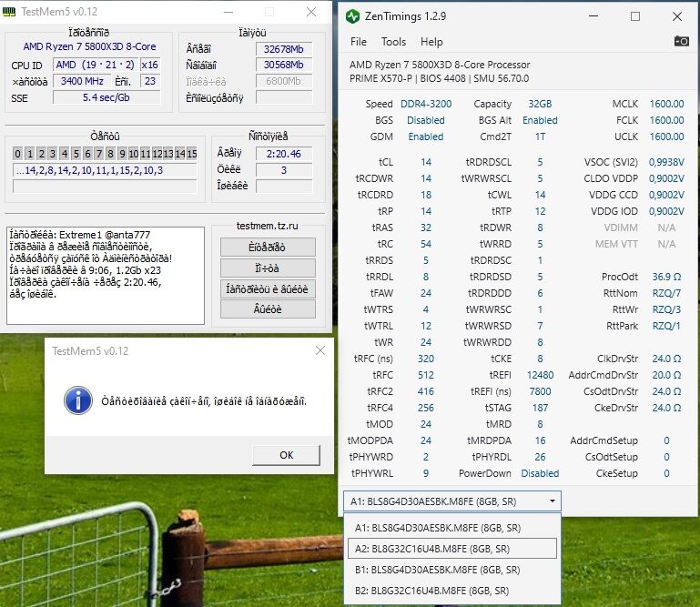This screenshot has width=700, height=607.
Task: Click the BGS Alt Enabled value
Action: click(540, 120)
